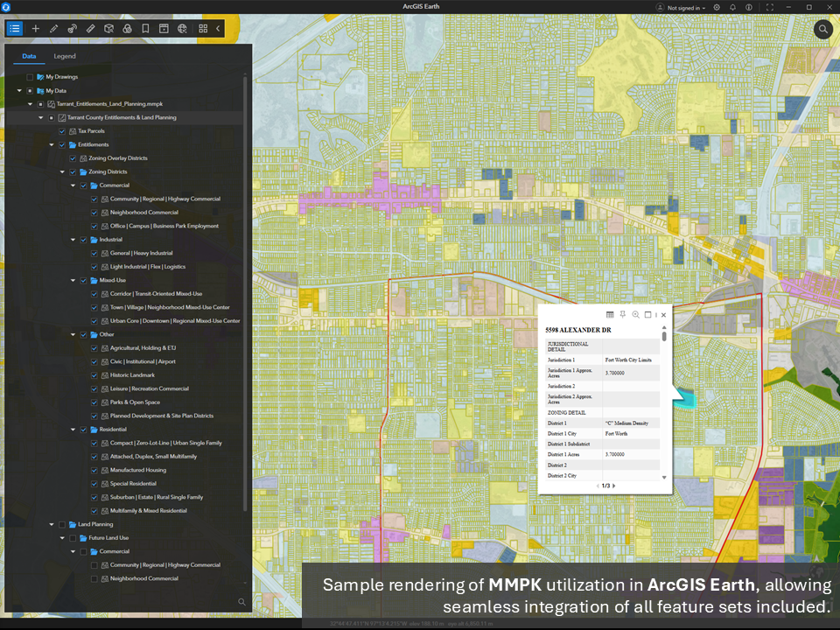The height and width of the screenshot is (630, 840).
Task: Switch to the Legend tab
Action: click(x=65, y=56)
